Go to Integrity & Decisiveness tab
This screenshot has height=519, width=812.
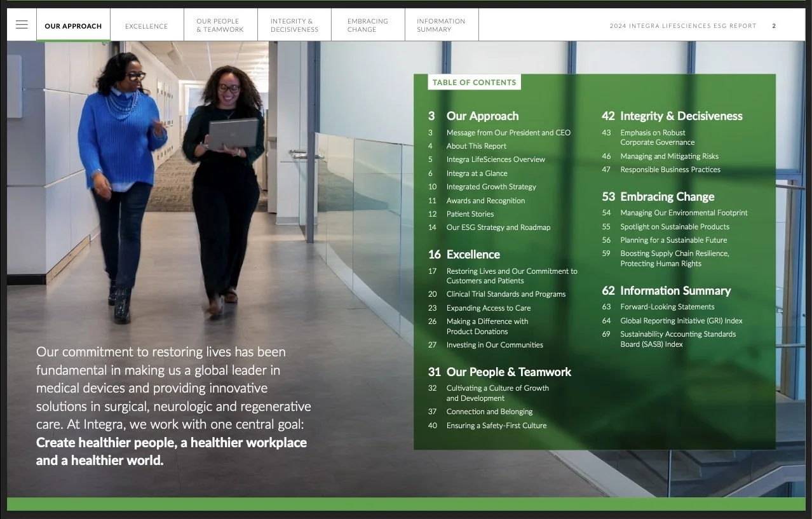tap(294, 25)
